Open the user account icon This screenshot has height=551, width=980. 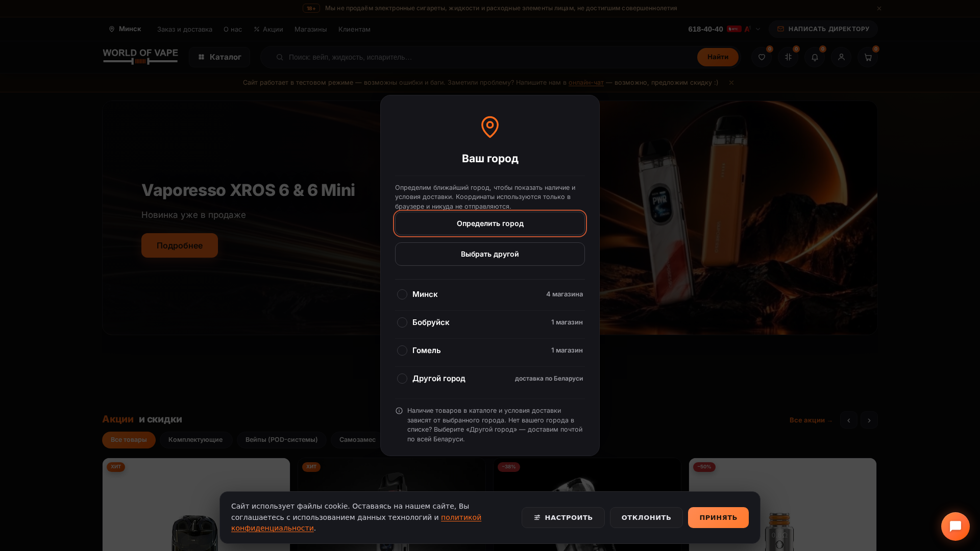[841, 57]
